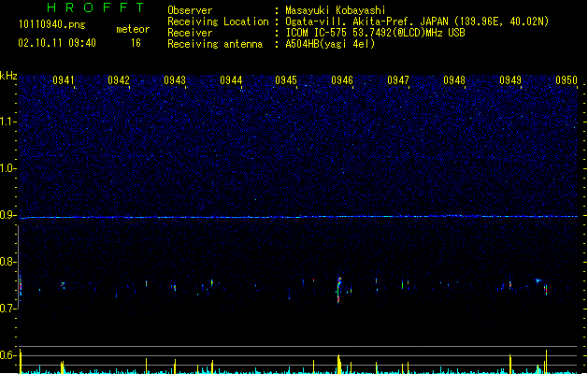Click the 0944 time axis label
The width and height of the screenshot is (588, 374).
[231, 80]
